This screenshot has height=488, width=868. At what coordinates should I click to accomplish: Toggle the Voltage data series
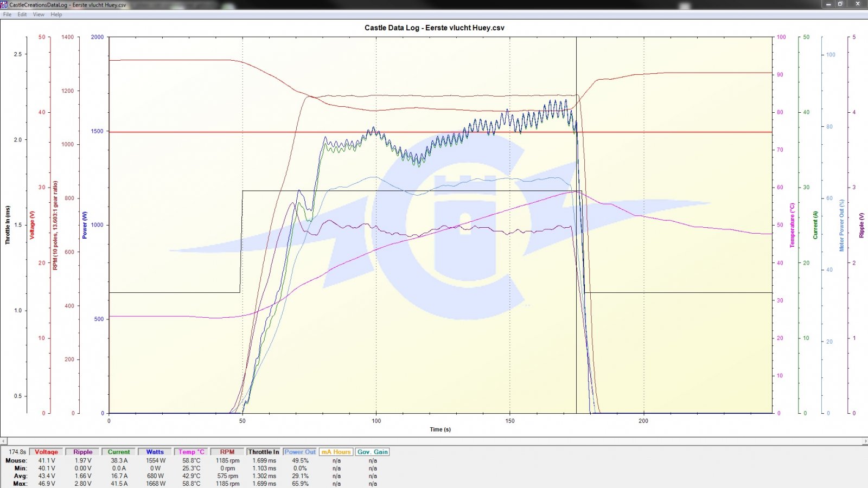click(x=46, y=452)
